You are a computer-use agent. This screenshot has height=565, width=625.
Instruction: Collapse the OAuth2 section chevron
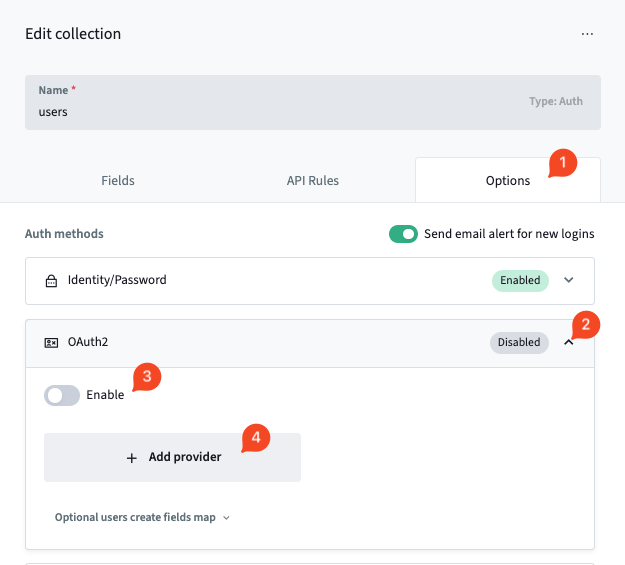(x=569, y=343)
